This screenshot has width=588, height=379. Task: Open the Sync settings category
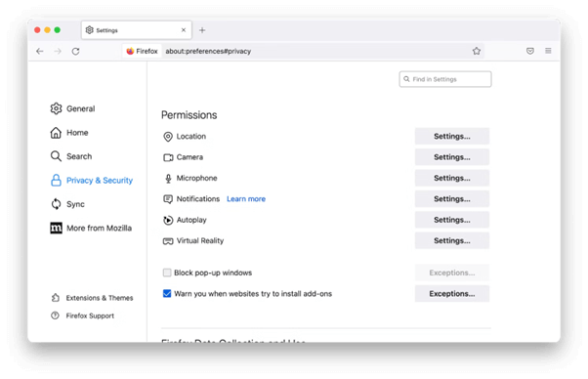67,204
